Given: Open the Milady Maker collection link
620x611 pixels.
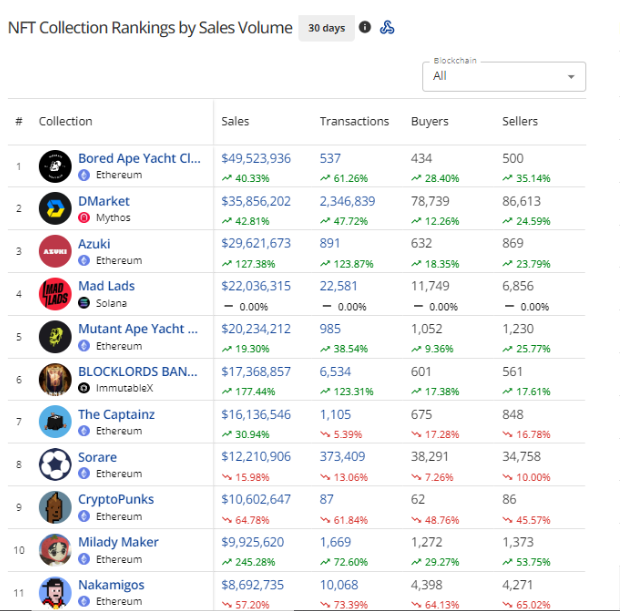Looking at the screenshot, I should pos(118,542).
